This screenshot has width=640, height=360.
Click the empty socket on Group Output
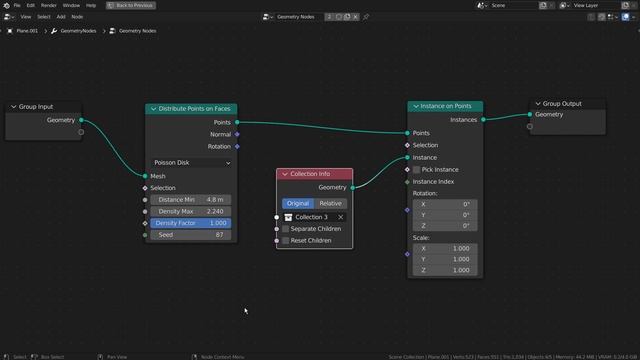tap(530, 127)
